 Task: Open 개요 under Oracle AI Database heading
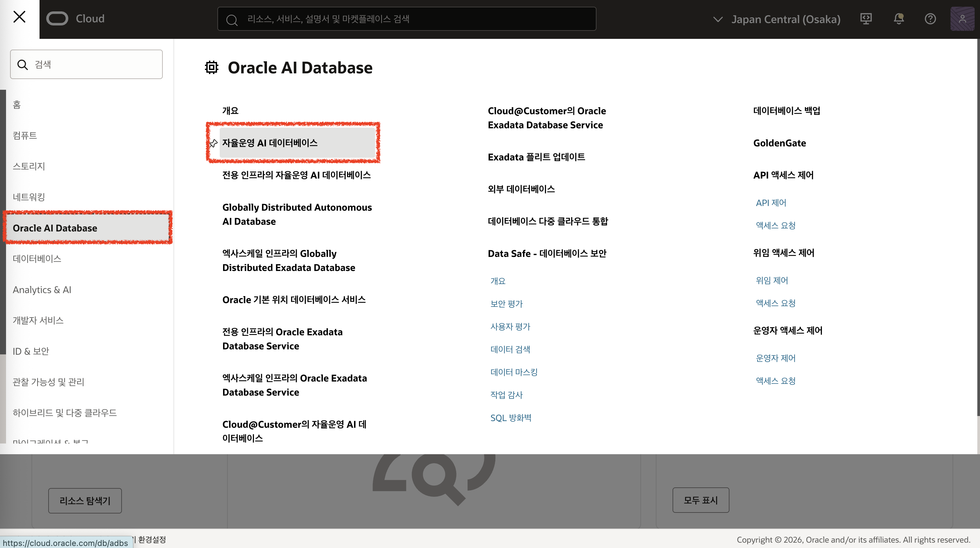coord(230,111)
